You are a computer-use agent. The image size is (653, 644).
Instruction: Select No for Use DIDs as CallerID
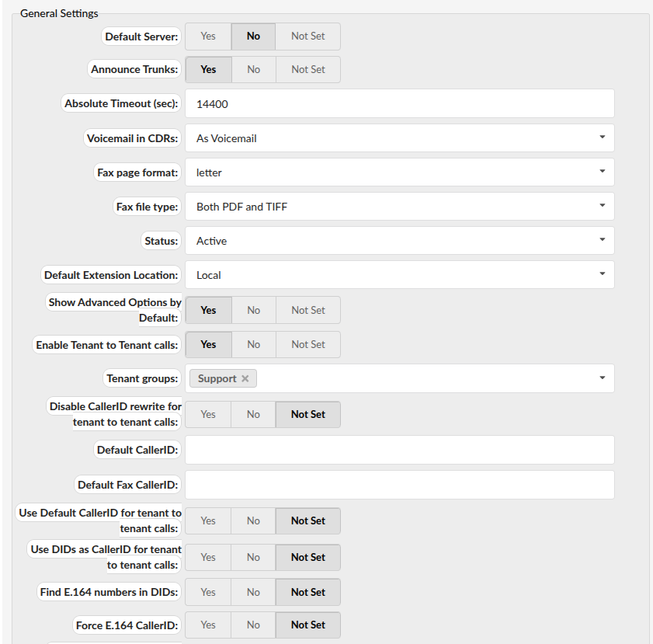pyautogui.click(x=253, y=557)
